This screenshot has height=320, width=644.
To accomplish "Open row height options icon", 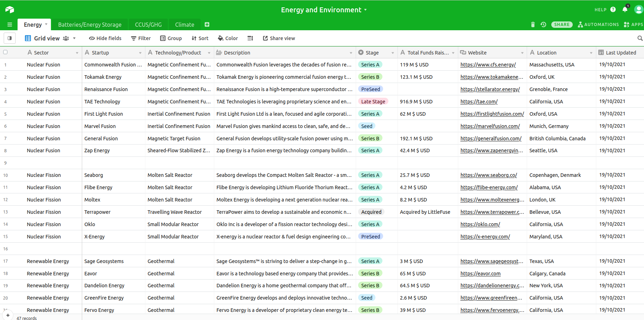I will coord(250,38).
